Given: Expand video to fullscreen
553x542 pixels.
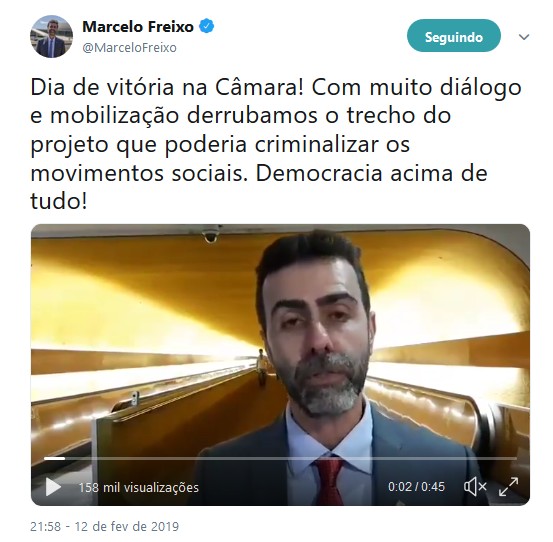Looking at the screenshot, I should [508, 487].
